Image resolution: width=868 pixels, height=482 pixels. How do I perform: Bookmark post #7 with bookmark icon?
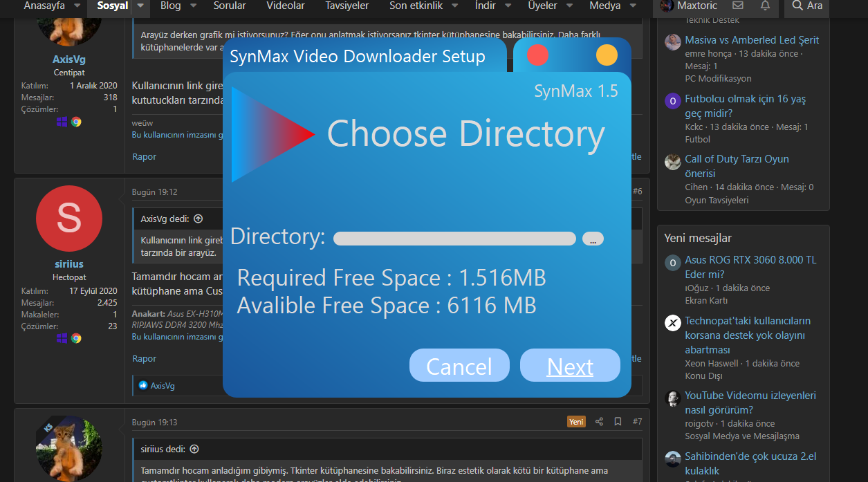[x=618, y=422]
